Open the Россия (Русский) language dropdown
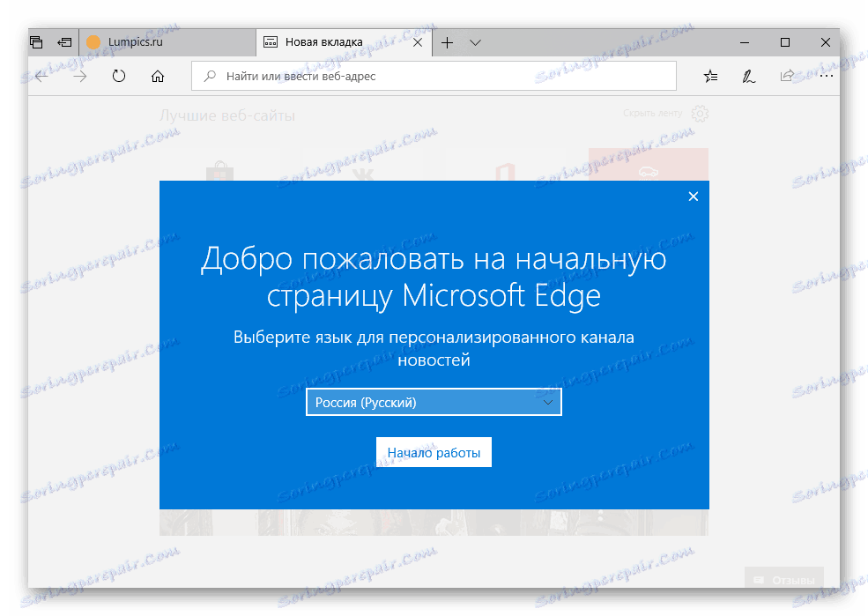 point(434,401)
